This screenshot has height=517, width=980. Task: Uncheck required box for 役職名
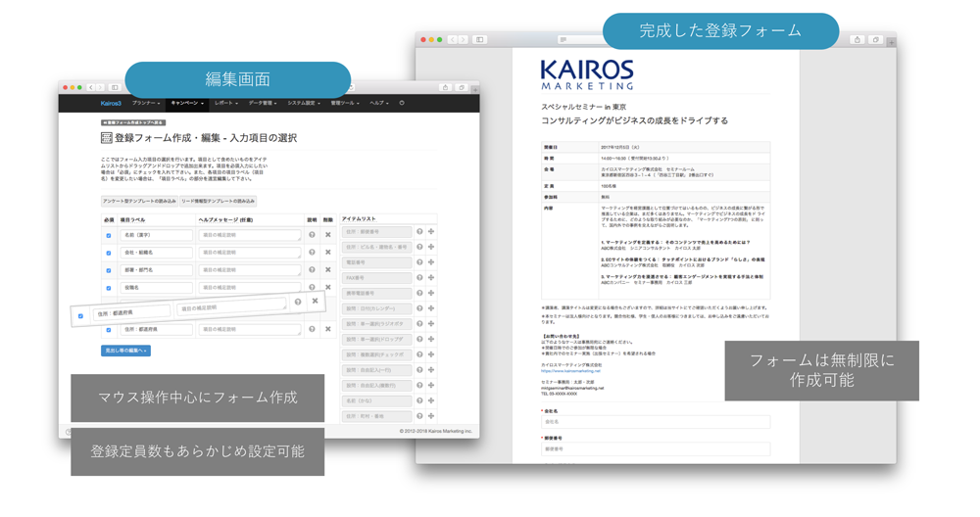(108, 288)
